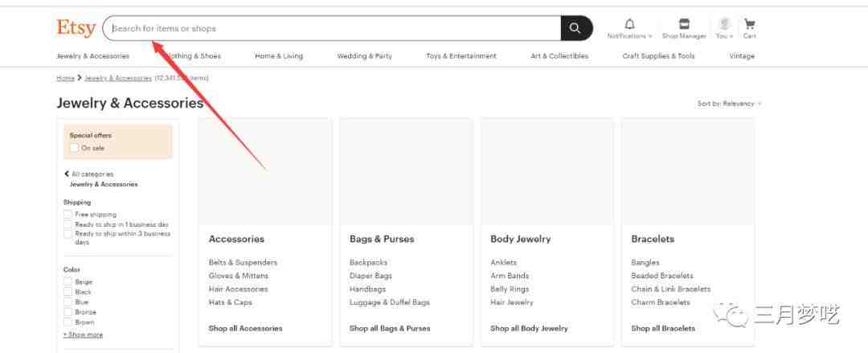Open the Wedding & Party menu
Image resolution: width=868 pixels, height=353 pixels.
(364, 56)
